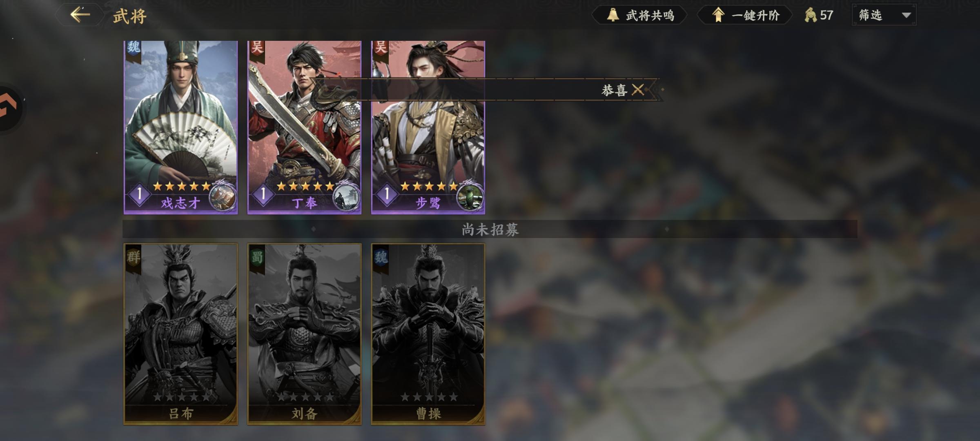This screenshot has height=441, width=980.
Task: Select the 丁奉 general card
Action: tap(304, 127)
